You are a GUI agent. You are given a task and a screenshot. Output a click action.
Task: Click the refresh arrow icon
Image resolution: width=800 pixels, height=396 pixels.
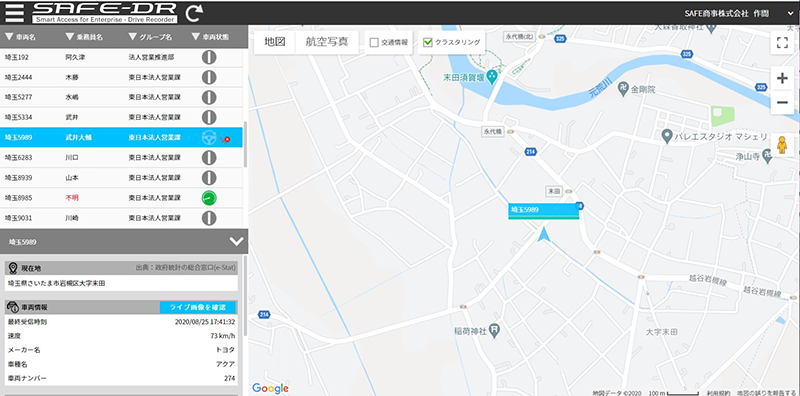194,13
